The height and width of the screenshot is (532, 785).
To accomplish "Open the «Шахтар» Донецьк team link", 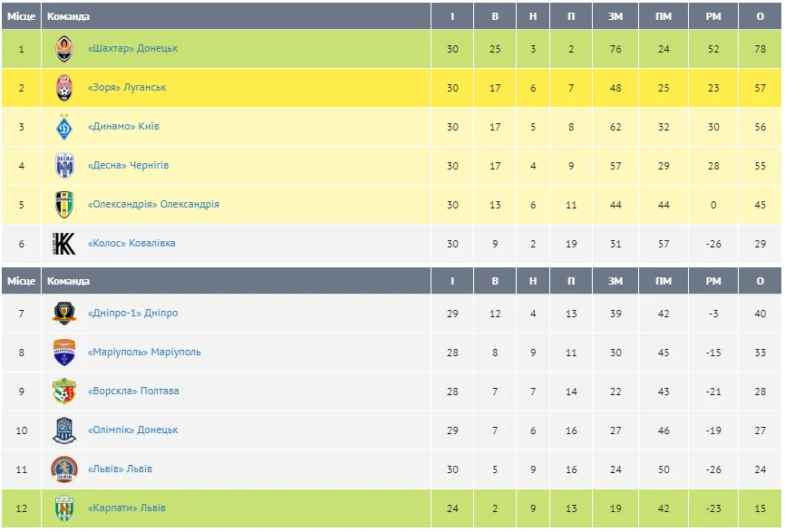I will (x=132, y=49).
